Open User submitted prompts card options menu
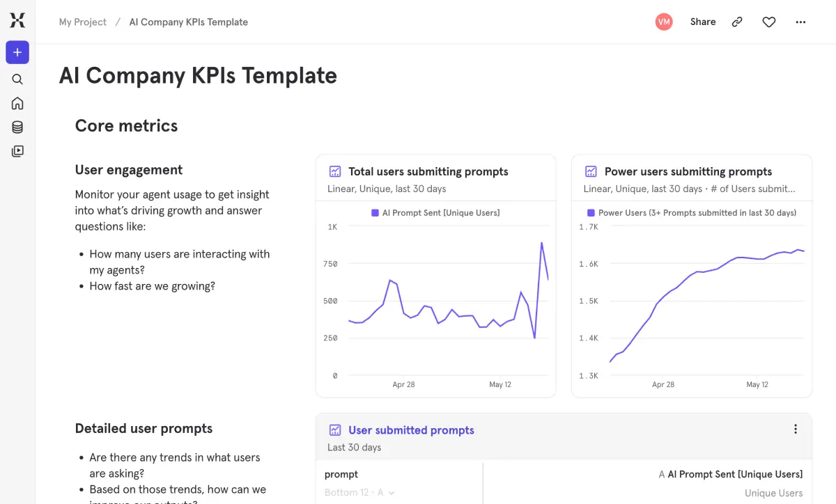 [795, 430]
